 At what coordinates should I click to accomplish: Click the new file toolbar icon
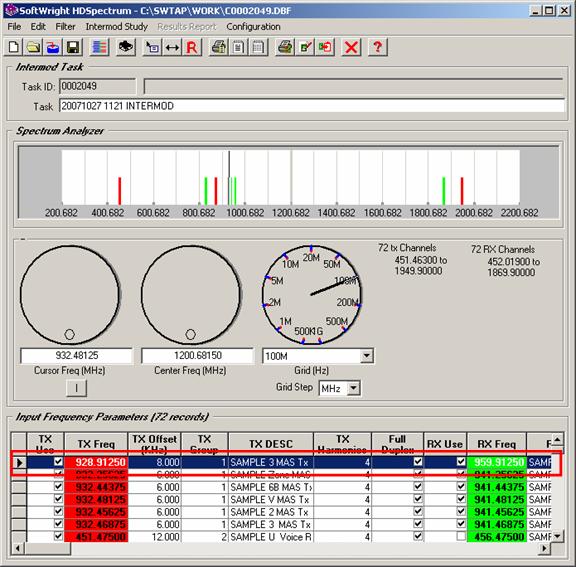click(14, 47)
